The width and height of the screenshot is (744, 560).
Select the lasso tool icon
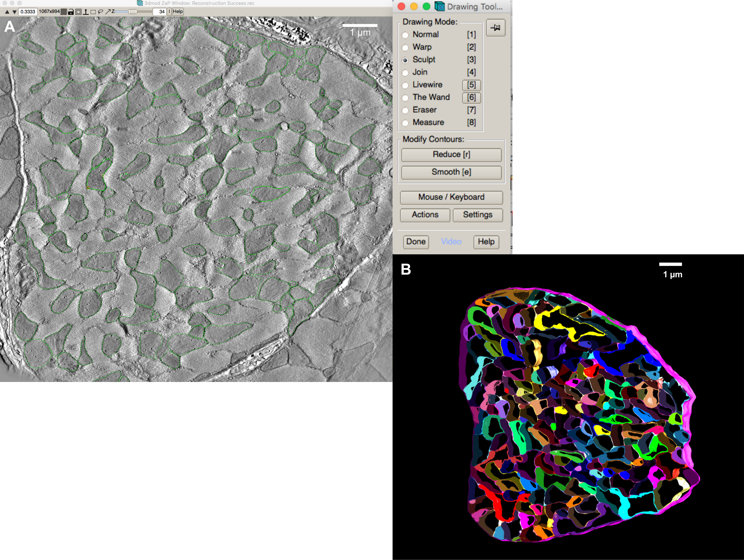[101, 12]
